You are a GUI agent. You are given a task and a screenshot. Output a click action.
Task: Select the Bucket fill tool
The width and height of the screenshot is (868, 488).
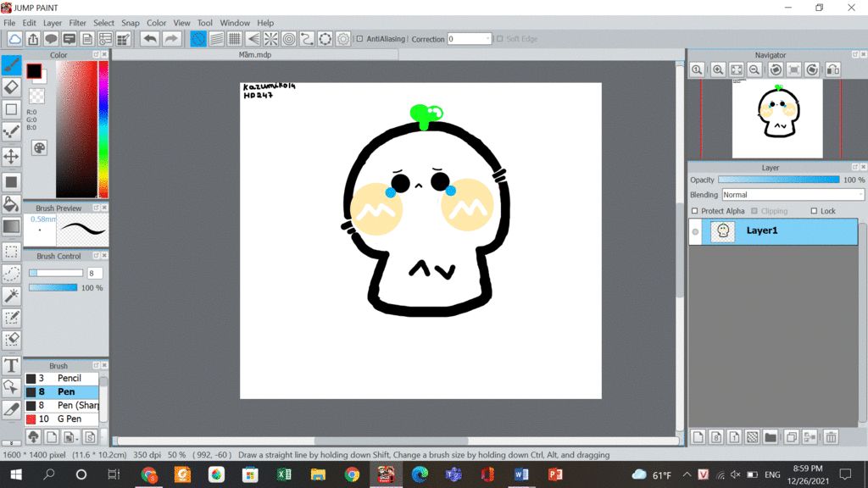click(11, 204)
